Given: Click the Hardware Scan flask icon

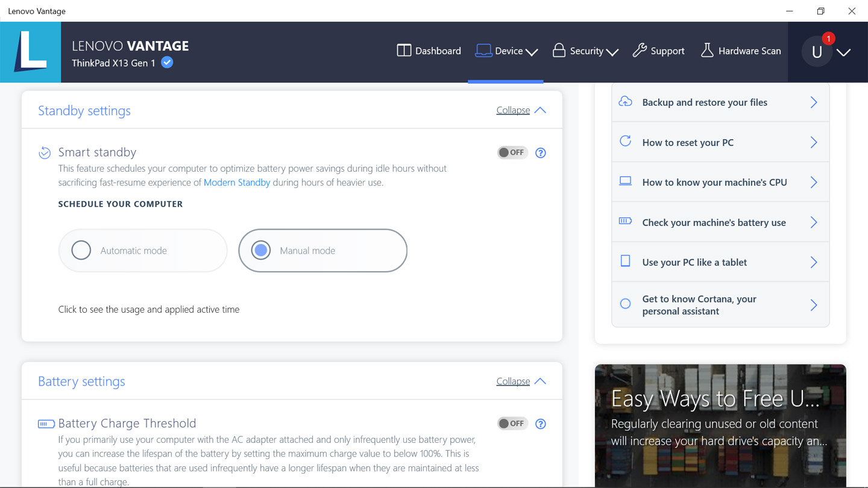Looking at the screenshot, I should point(707,51).
